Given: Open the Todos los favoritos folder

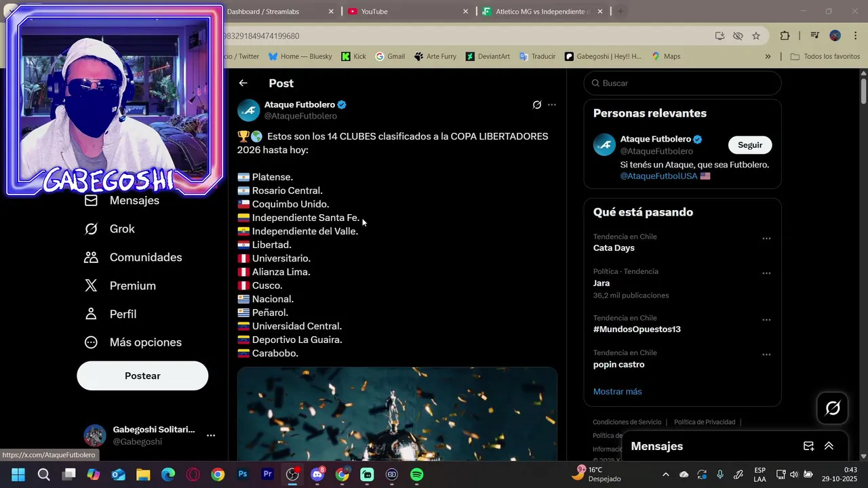Looking at the screenshot, I should (825, 56).
